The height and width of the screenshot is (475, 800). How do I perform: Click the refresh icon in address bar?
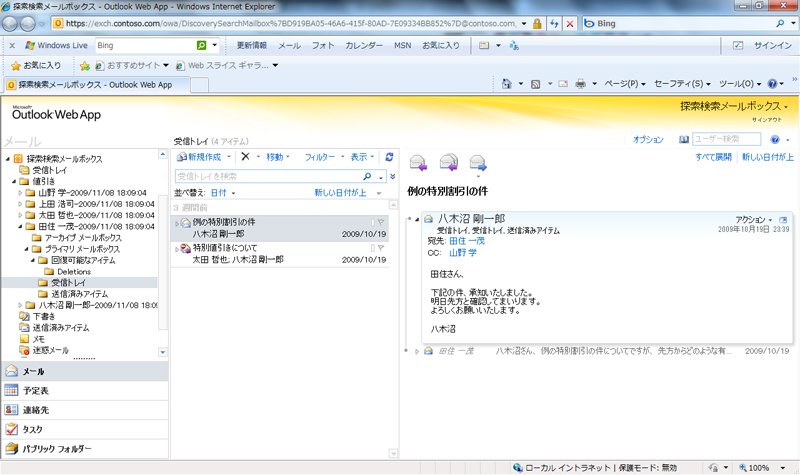554,23
